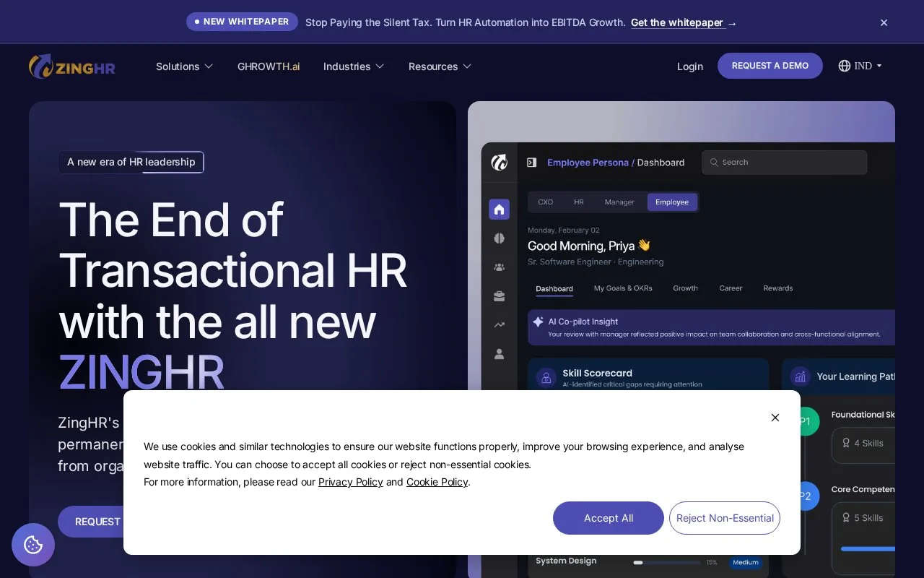
Task: Click the briefcase icon in dashboard sidebar
Action: (499, 296)
